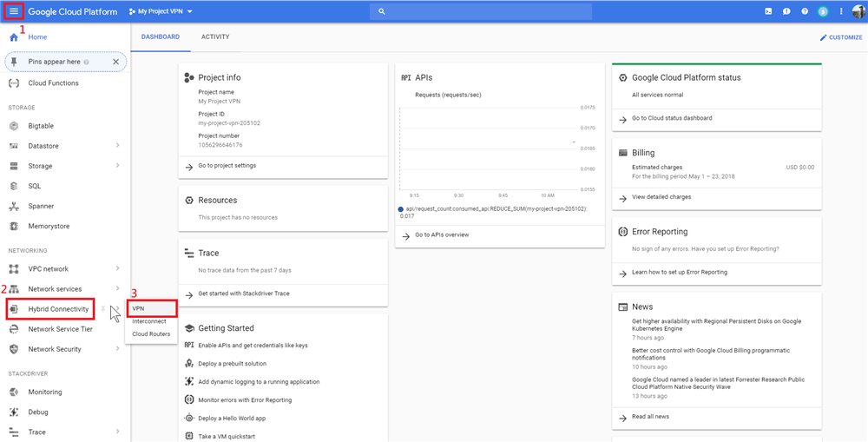
Task: Open Deploy a prebuilt solution
Action: click(x=233, y=364)
